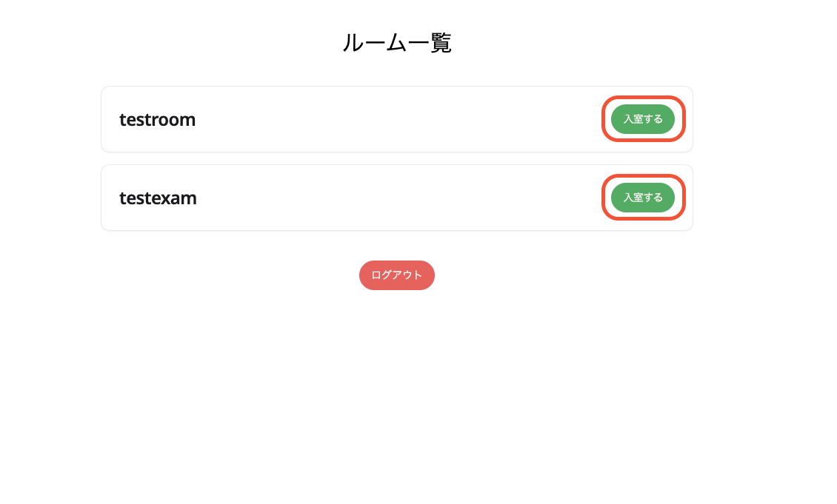Image resolution: width=837 pixels, height=504 pixels.
Task: Click the red logout pill button
Action: pyautogui.click(x=397, y=275)
